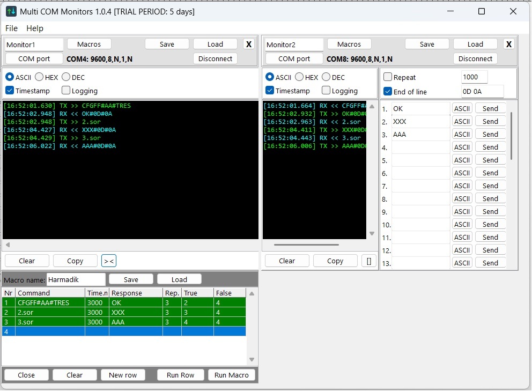Enable Logging in Monitor2
This screenshot has width=532, height=392.
(x=326, y=91)
